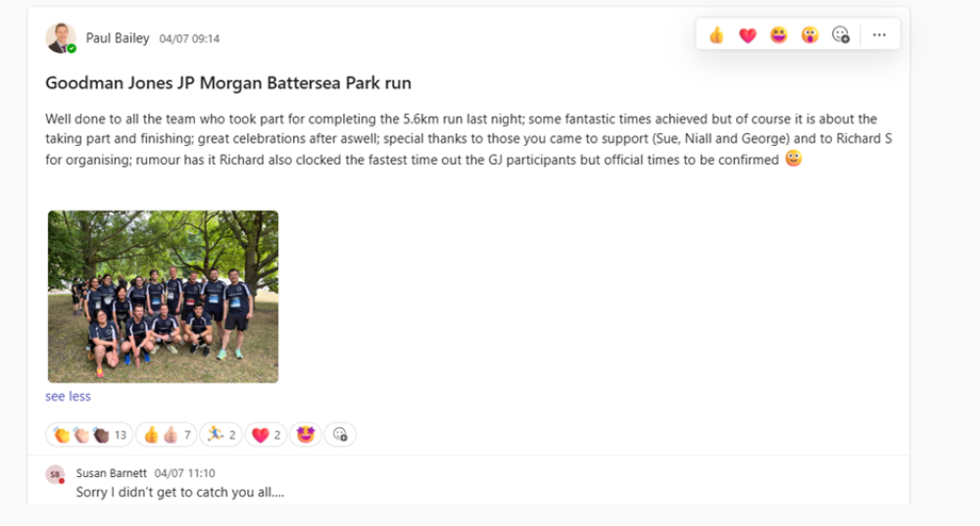This screenshot has width=980, height=526.
Task: Open more options ellipsis menu
Action: [x=879, y=35]
